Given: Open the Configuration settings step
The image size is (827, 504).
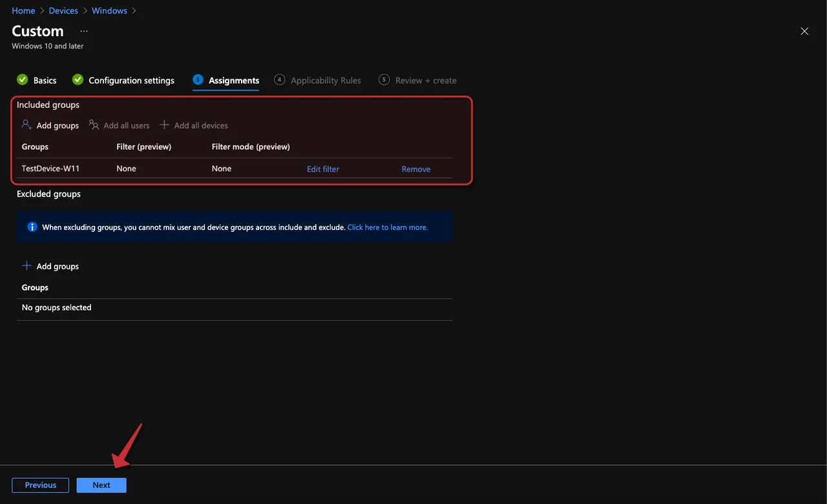Looking at the screenshot, I should [x=131, y=80].
